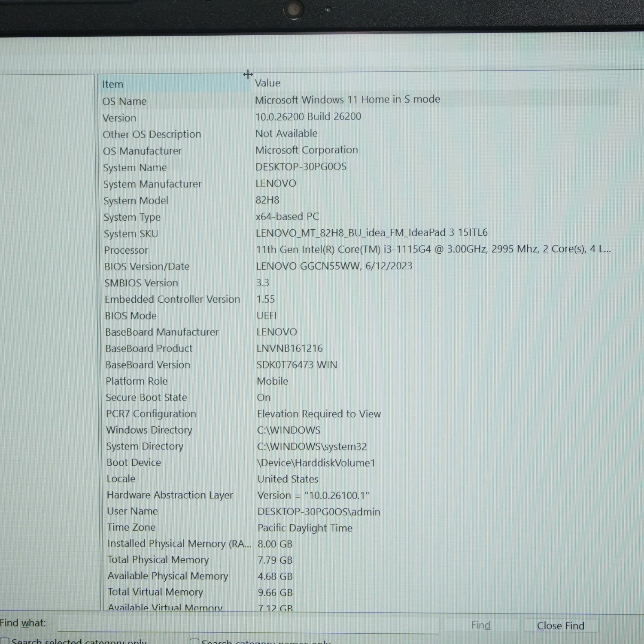The height and width of the screenshot is (644, 644).
Task: Click the Secure Boot State value On
Action: coord(264,397)
